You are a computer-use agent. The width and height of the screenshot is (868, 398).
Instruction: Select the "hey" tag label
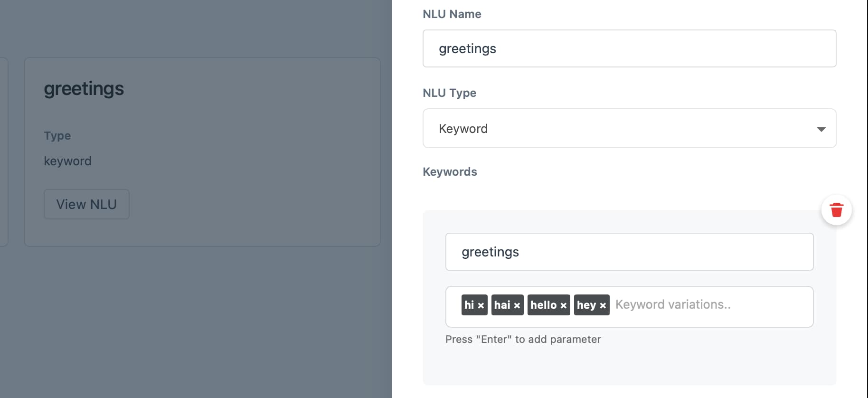586,305
